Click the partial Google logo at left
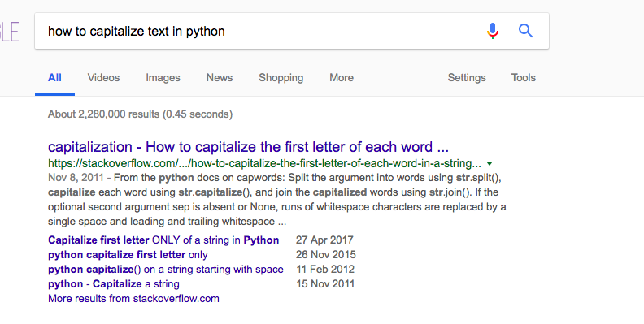 [x=10, y=32]
